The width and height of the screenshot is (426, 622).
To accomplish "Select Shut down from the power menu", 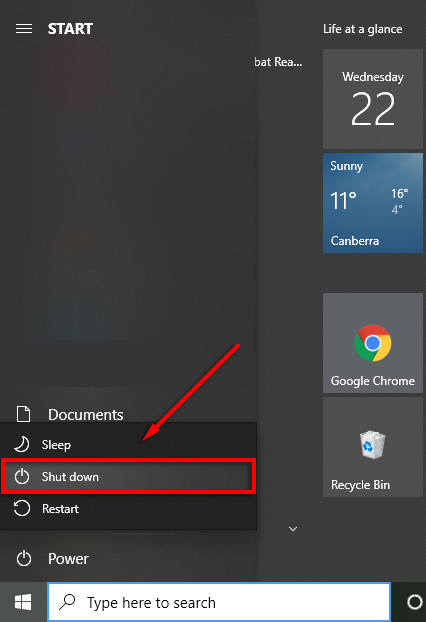I will (128, 476).
